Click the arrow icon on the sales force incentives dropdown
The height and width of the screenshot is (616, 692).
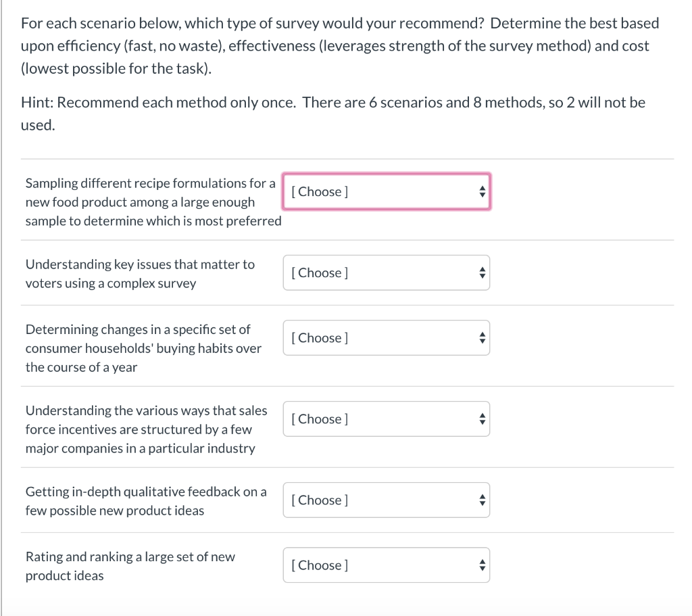(x=483, y=419)
